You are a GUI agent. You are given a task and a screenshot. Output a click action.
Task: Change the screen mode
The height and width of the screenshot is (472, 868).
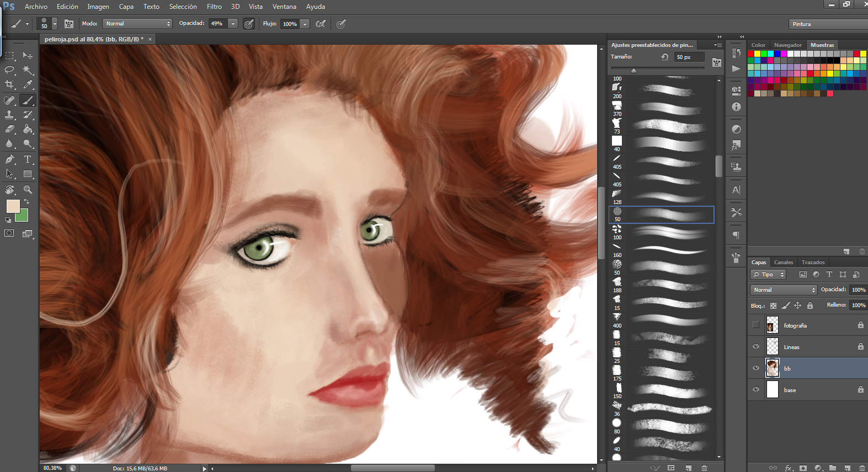point(28,233)
